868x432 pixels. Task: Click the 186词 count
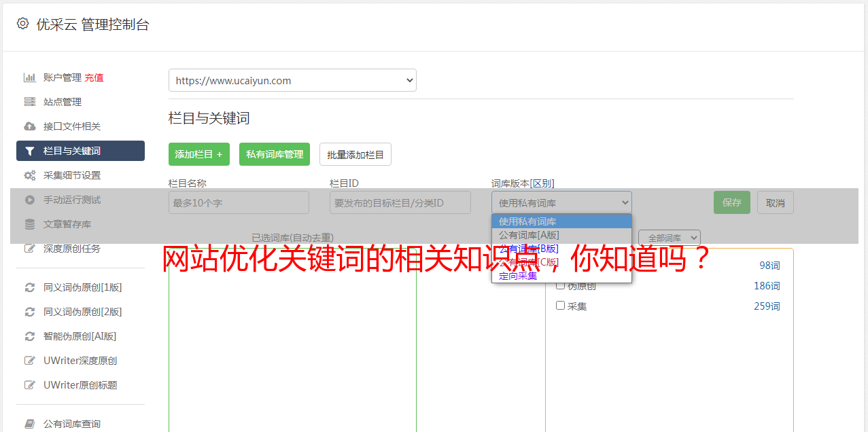click(767, 286)
